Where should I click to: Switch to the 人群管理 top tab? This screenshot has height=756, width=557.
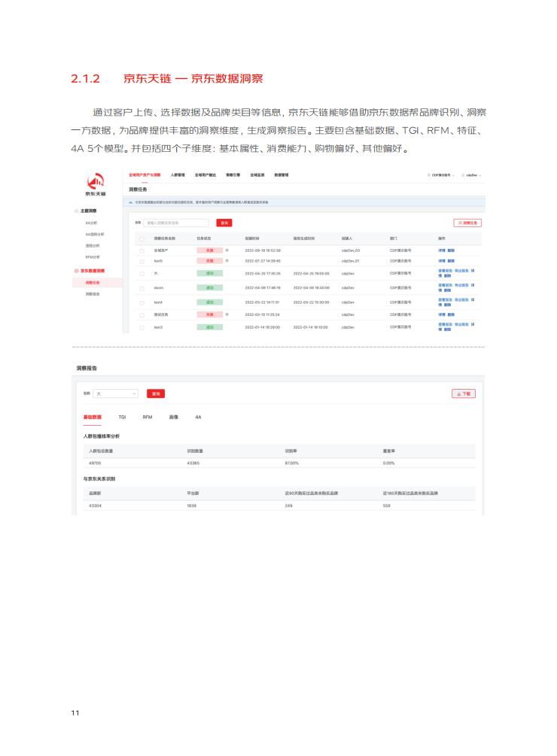click(178, 175)
